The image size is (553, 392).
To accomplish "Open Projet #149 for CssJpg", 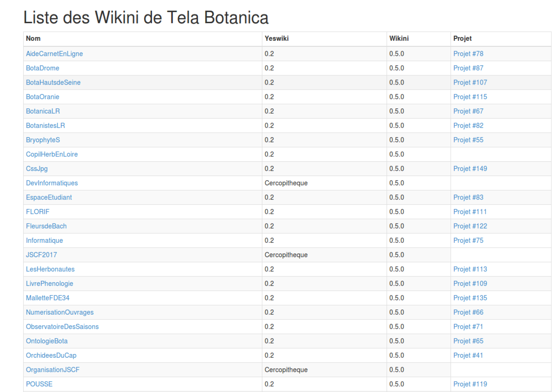I will 470,169.
